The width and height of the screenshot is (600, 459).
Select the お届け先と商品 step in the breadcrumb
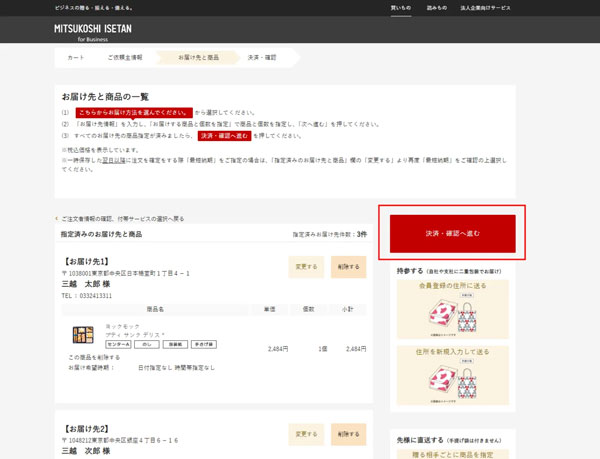click(x=198, y=58)
